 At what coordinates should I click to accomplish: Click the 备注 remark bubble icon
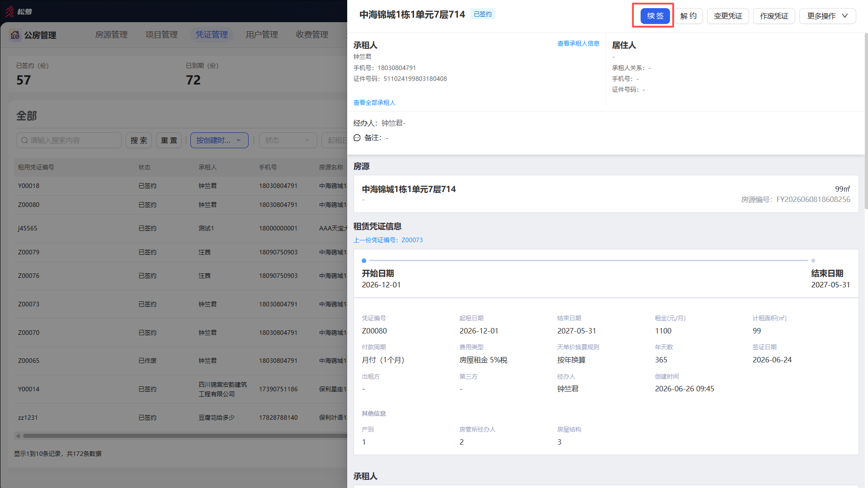[x=357, y=138]
